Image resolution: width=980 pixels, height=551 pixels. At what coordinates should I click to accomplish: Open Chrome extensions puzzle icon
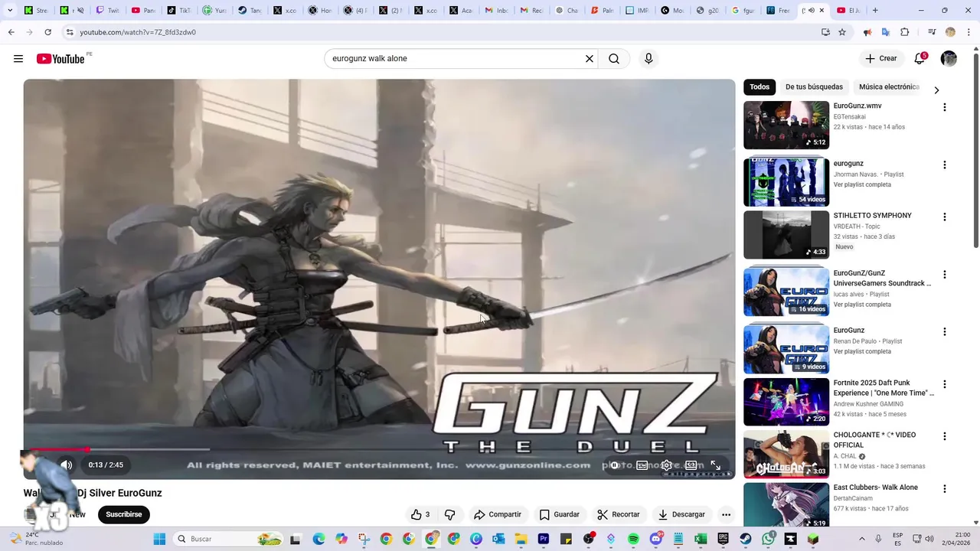point(904,32)
